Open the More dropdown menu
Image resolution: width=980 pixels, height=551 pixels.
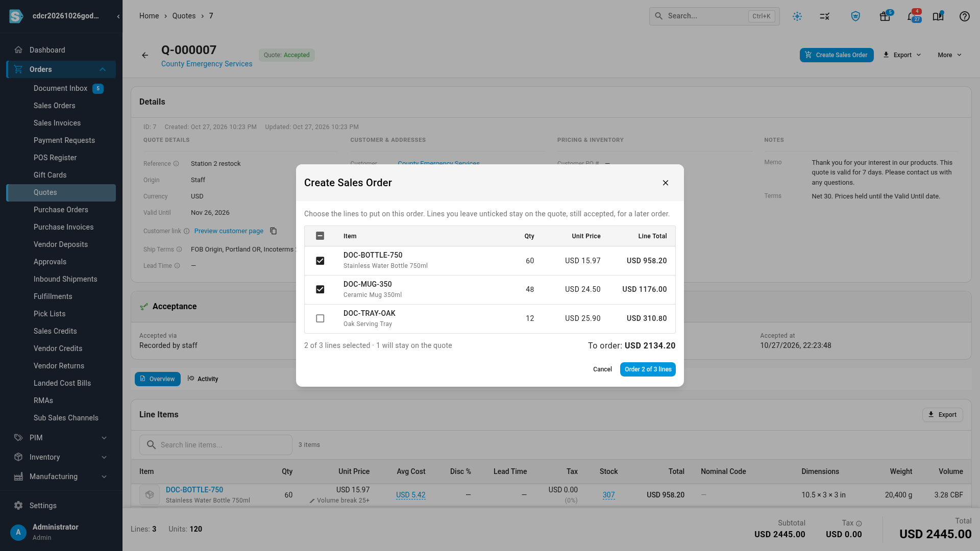949,55
